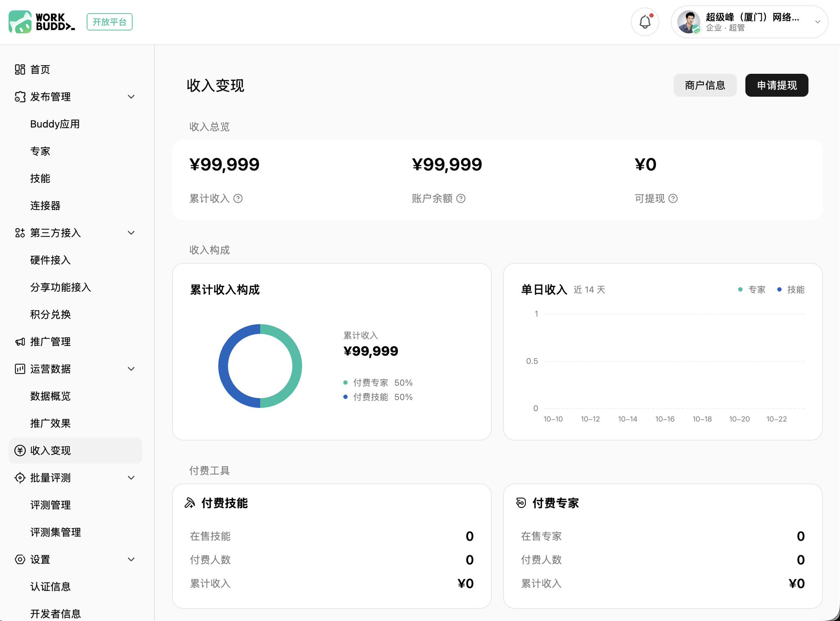Screen dimensions: 840x621
Task: Click the 运营数据 chart icon
Action: (20, 369)
